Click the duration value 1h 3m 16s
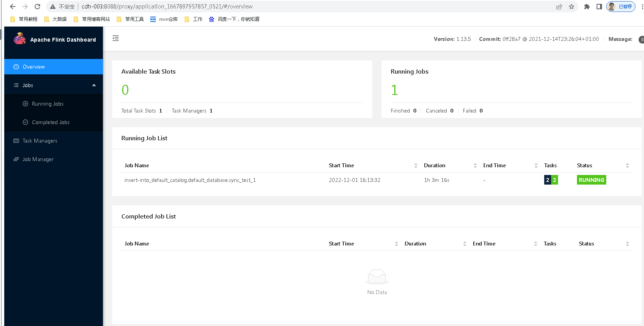The height and width of the screenshot is (326, 644). click(437, 180)
